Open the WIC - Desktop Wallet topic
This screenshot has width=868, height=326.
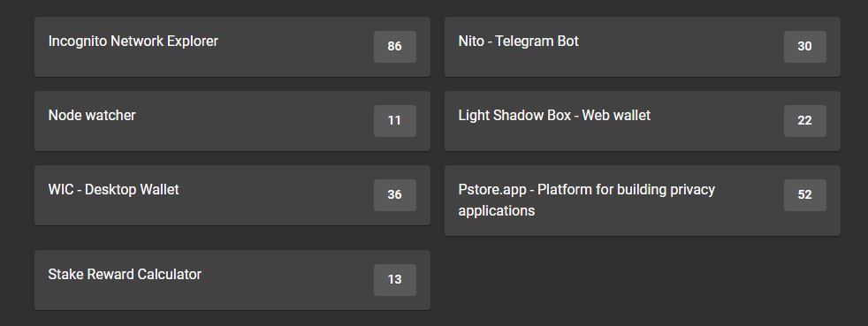click(x=113, y=190)
